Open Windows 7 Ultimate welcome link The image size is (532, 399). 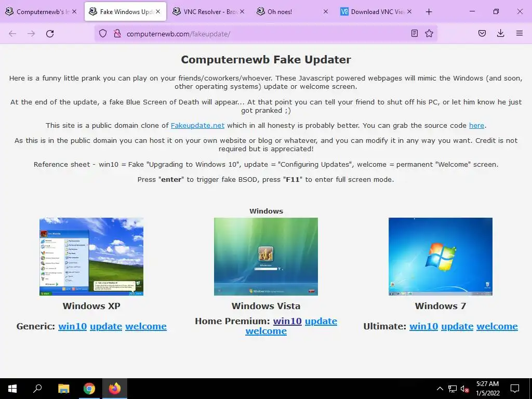pos(497,326)
